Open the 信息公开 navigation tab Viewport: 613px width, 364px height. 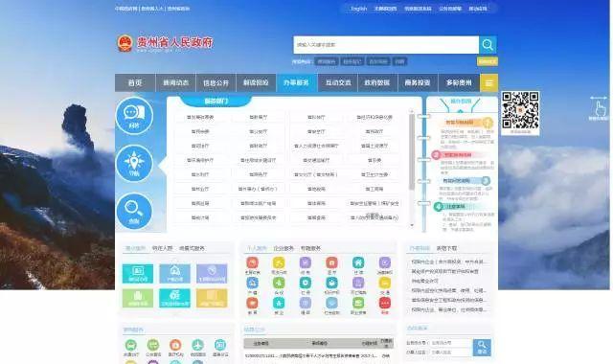pos(216,83)
